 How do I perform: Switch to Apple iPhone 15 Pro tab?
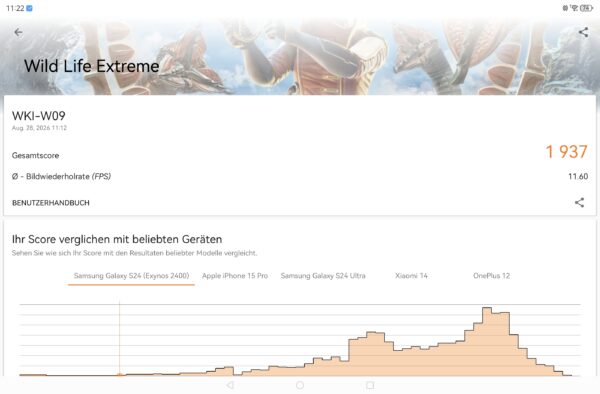point(235,276)
